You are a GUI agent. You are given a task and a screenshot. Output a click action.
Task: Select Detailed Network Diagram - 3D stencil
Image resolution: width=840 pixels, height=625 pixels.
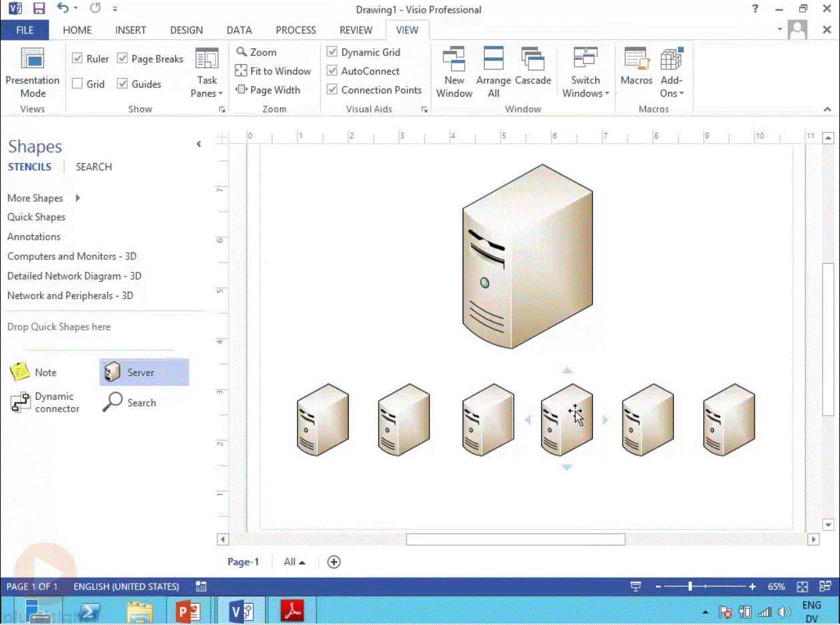tap(75, 276)
